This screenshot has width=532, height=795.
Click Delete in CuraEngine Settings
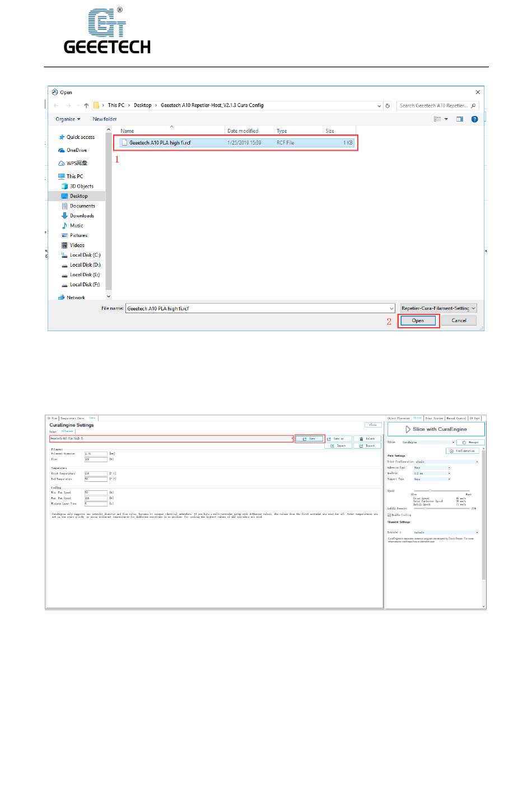point(367,439)
